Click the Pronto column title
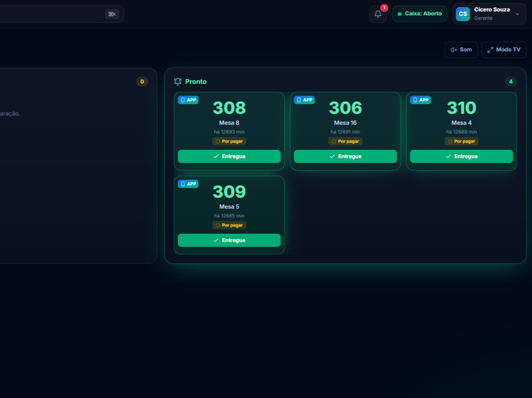 196,82
